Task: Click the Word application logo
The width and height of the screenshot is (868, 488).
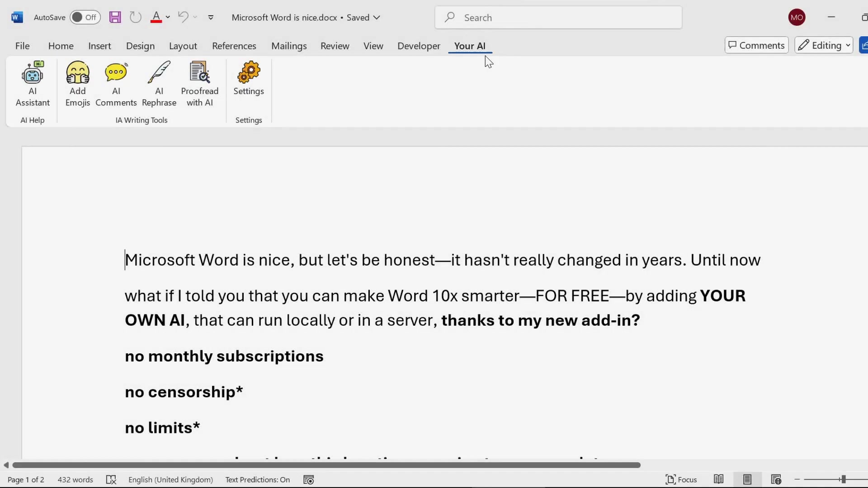Action: pos(17,17)
